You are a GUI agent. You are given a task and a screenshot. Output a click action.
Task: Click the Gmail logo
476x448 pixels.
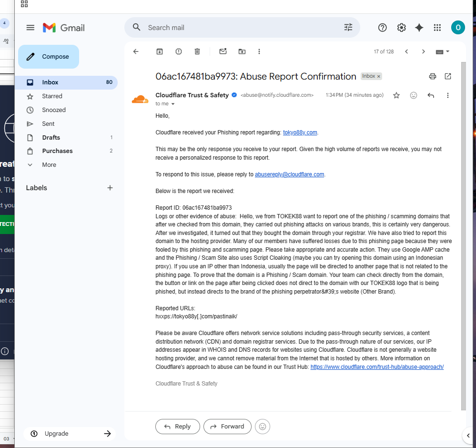64,28
